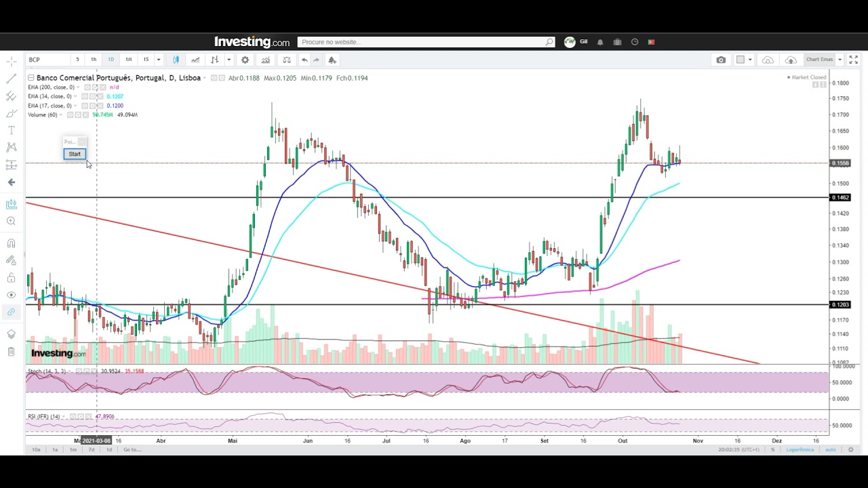Expand the EMA (17, close, 0) options arrow

[76, 106]
